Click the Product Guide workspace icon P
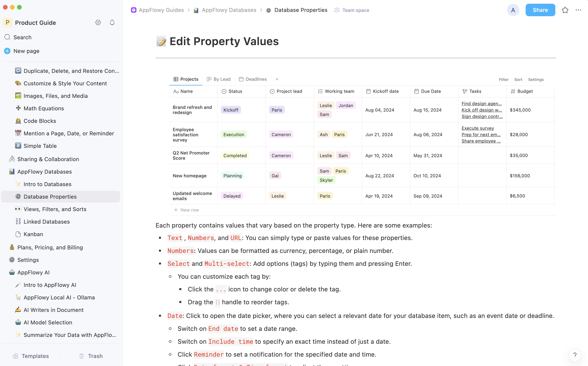The width and height of the screenshot is (588, 366). click(x=7, y=22)
